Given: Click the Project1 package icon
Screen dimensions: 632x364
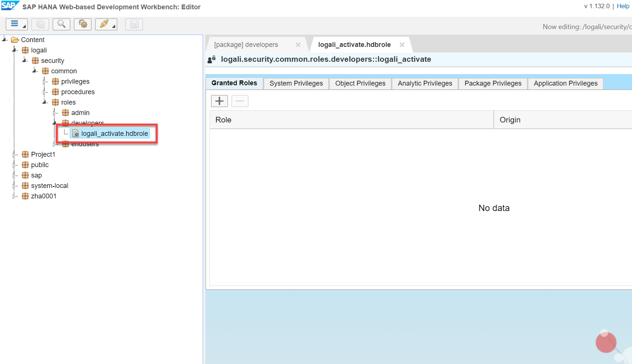Looking at the screenshot, I should [25, 154].
